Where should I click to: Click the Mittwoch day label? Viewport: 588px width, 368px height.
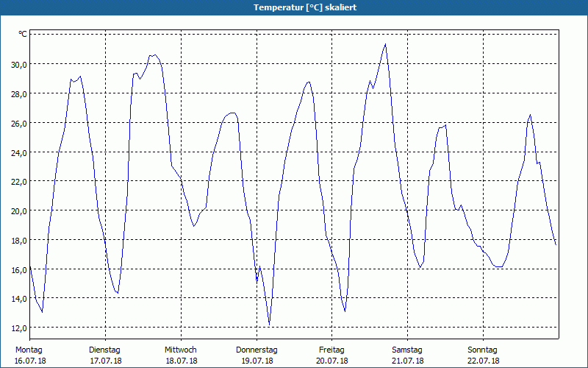pos(180,350)
